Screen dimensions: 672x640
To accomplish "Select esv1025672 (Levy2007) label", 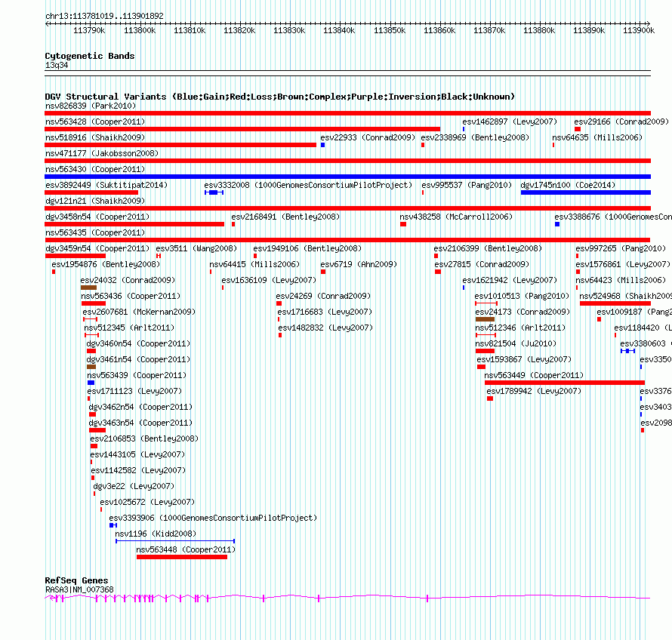I will tap(147, 502).
